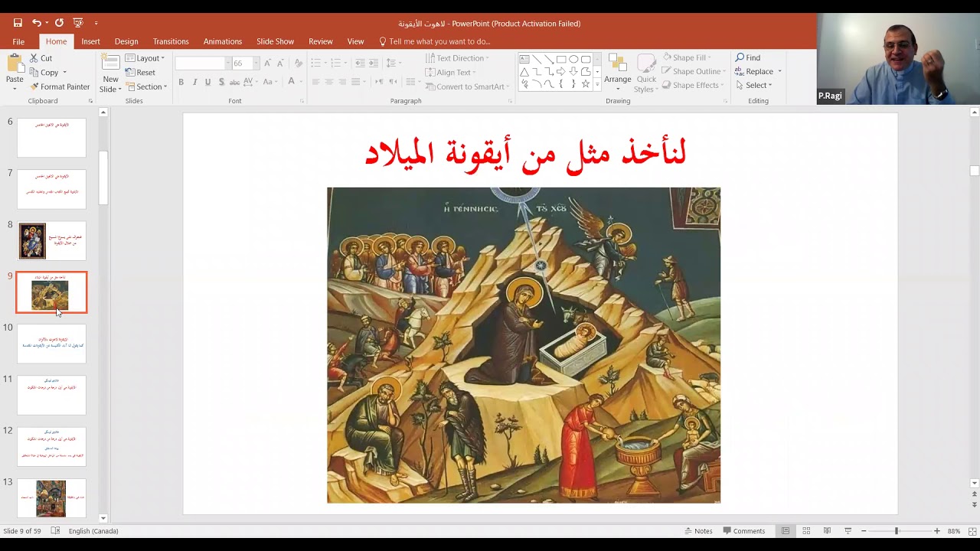Switch to the Animations tab

coord(223,41)
